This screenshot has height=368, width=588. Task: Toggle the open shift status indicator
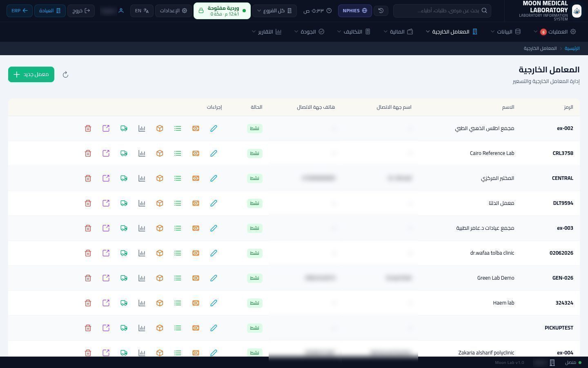point(222,11)
